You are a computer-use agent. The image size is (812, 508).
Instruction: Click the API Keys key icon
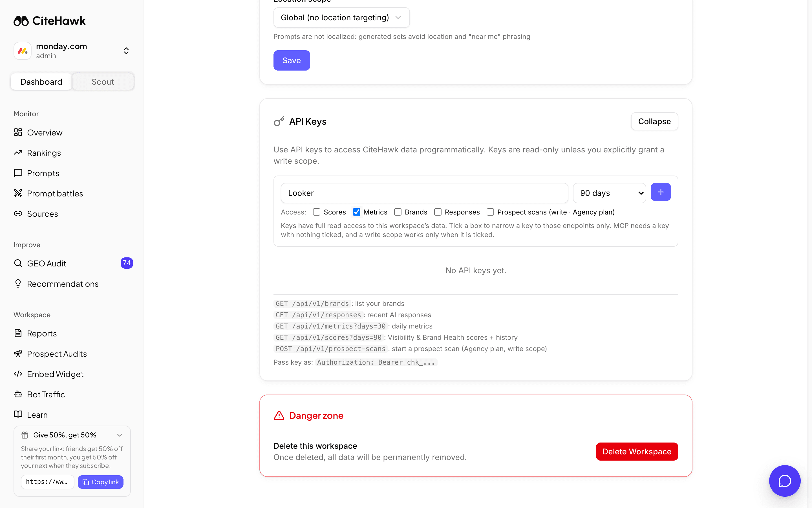(279, 121)
